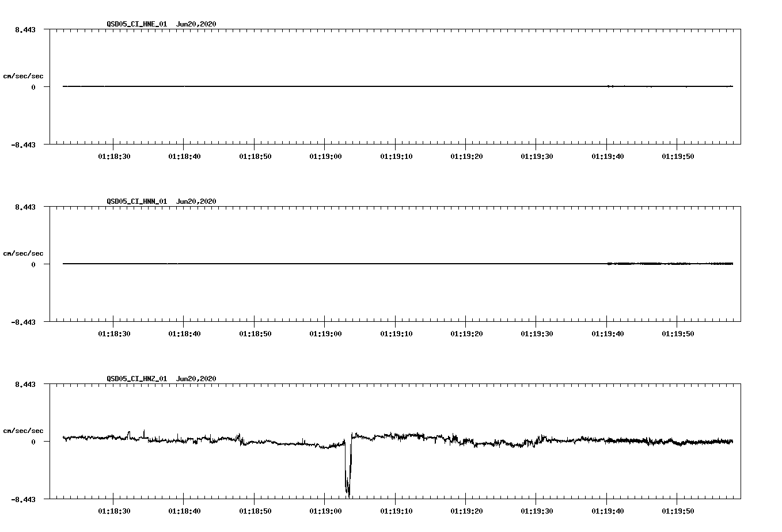The height and width of the screenshot is (532, 782).
Task: Pick 01:18:50 time label under HNN plot
Action: (x=255, y=334)
